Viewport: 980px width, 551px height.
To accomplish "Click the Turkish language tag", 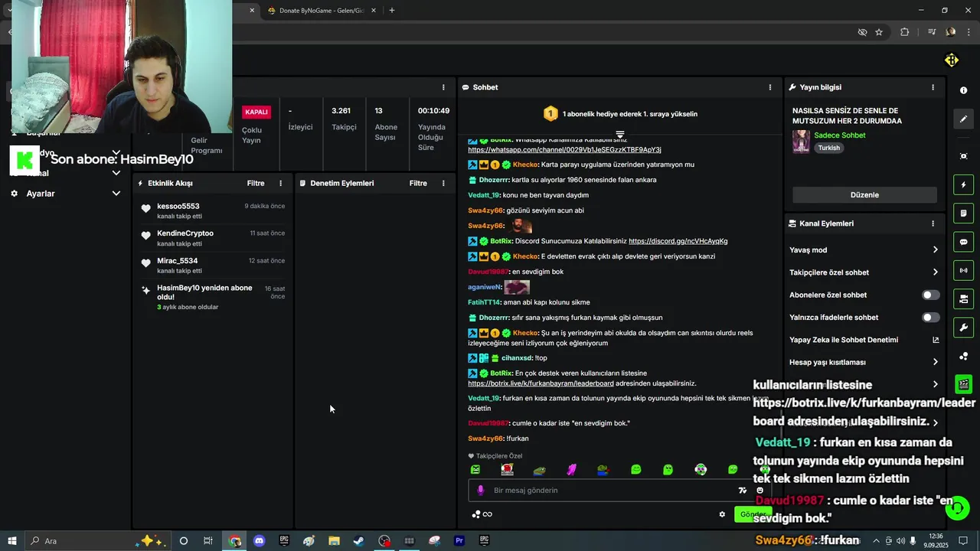I will pos(828,148).
